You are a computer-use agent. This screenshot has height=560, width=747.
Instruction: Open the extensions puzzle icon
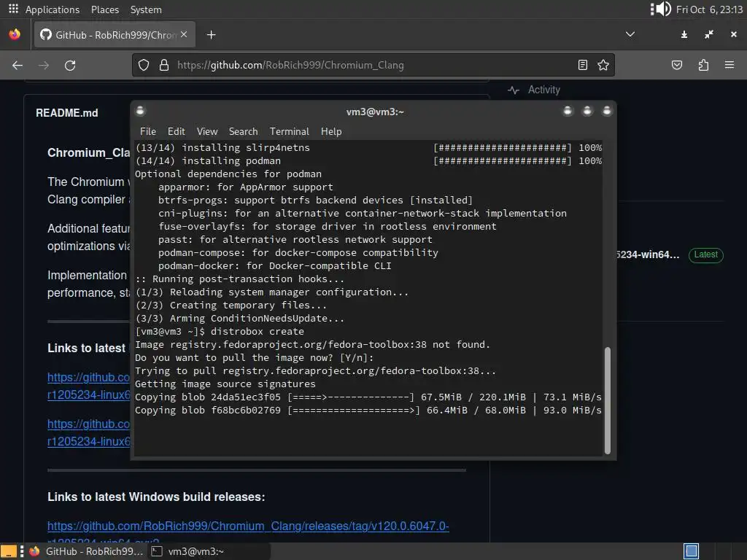[703, 65]
